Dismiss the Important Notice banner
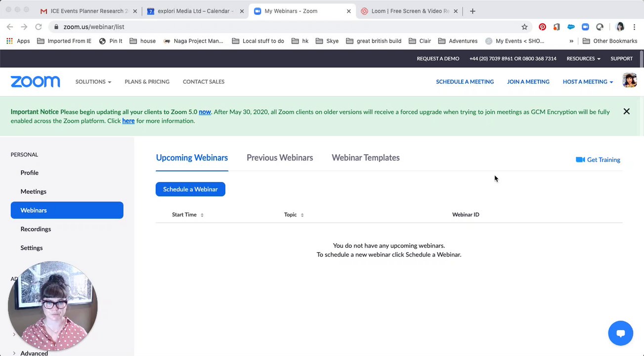 pyautogui.click(x=626, y=112)
